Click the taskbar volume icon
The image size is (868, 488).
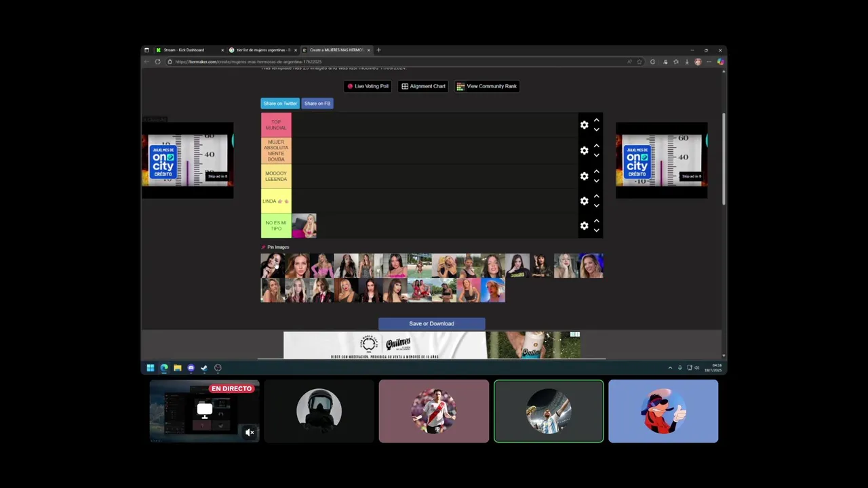pos(696,368)
